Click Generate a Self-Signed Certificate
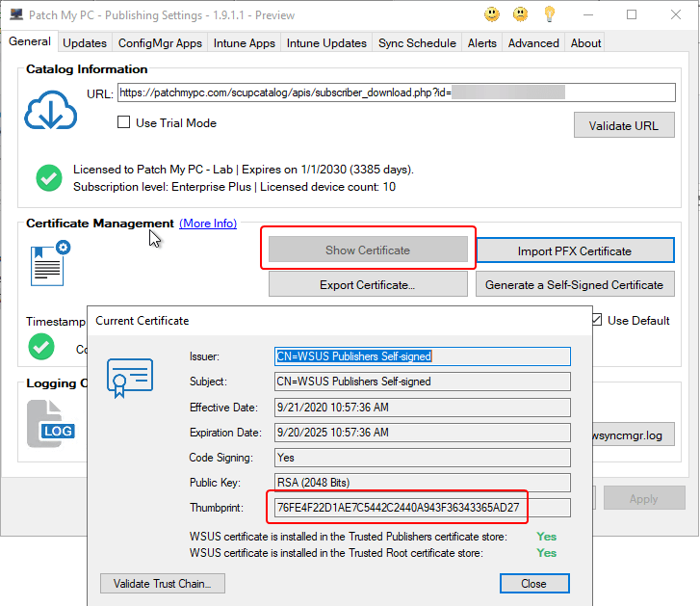 click(575, 284)
